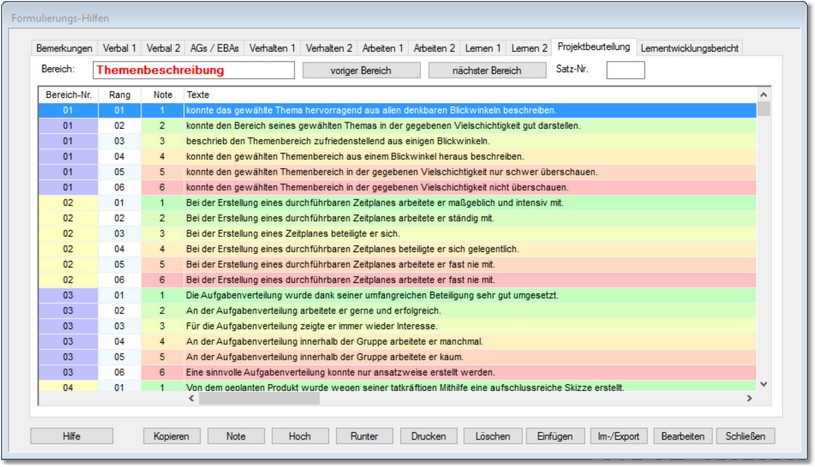The image size is (815, 467).
Task: Open the Lernentwicklungsbericht tab
Action: coord(689,47)
